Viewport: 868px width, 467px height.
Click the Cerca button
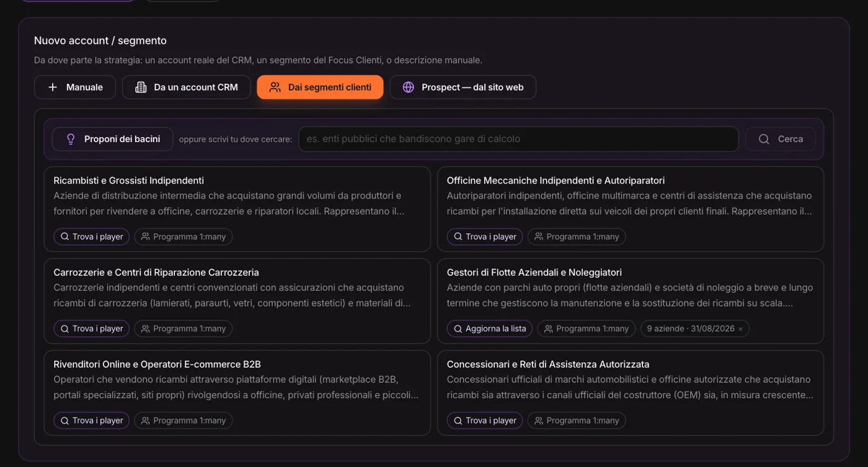click(780, 139)
